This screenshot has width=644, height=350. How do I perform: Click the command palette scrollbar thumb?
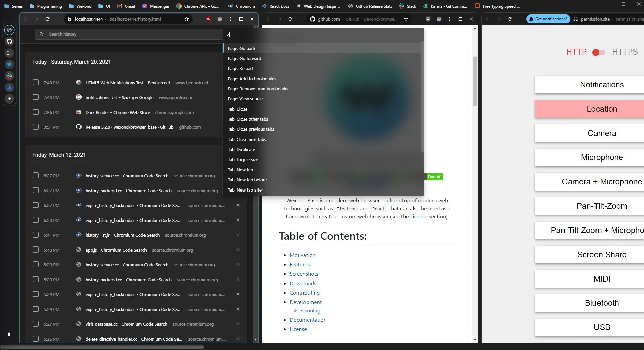(x=422, y=97)
